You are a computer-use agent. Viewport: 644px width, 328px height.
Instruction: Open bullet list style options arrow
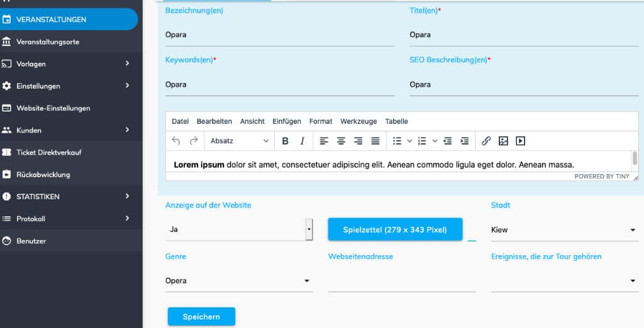pyautogui.click(x=409, y=141)
